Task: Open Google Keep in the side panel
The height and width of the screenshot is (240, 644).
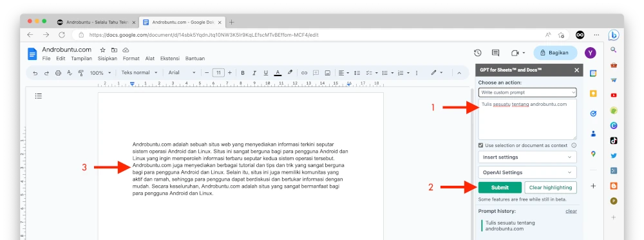Action: [593, 94]
